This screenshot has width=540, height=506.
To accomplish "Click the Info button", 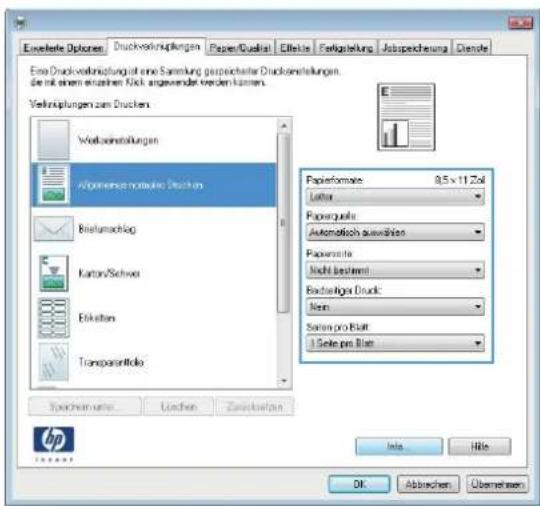I will pos(399,446).
